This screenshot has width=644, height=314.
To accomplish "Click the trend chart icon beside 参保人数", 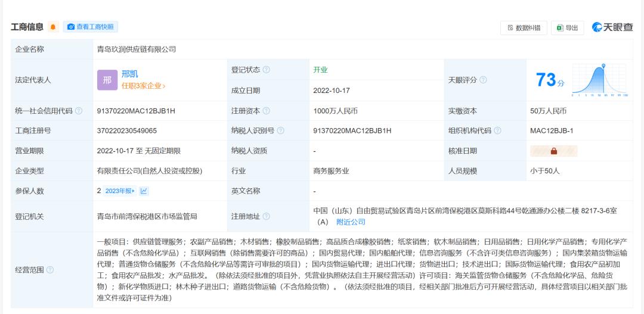I will coord(144,191).
